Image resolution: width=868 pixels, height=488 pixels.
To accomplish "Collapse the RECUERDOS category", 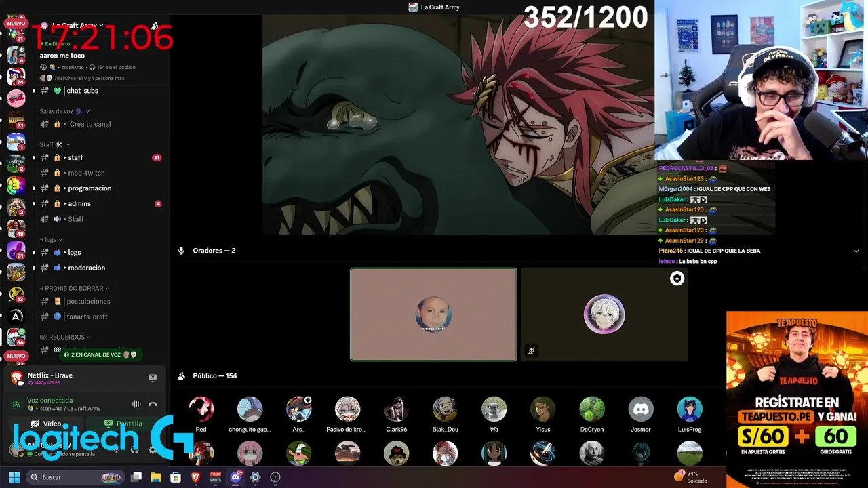I will (65, 337).
